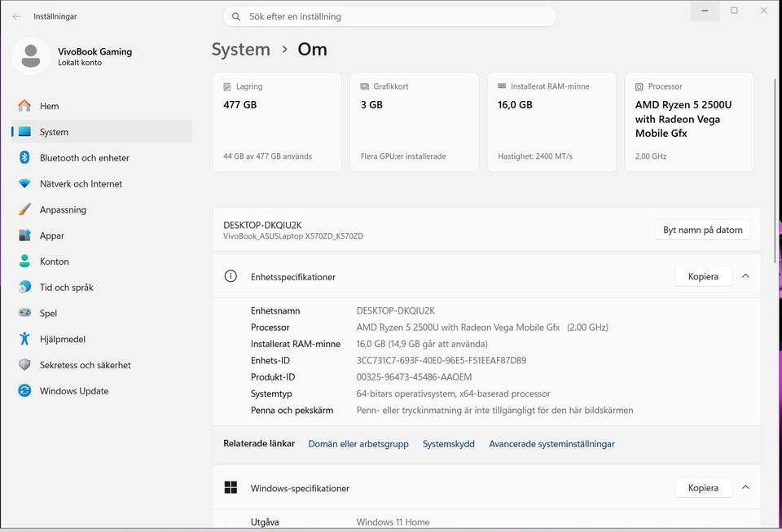782x532 pixels.
Task: Select Konton in the sidebar
Action: click(55, 262)
